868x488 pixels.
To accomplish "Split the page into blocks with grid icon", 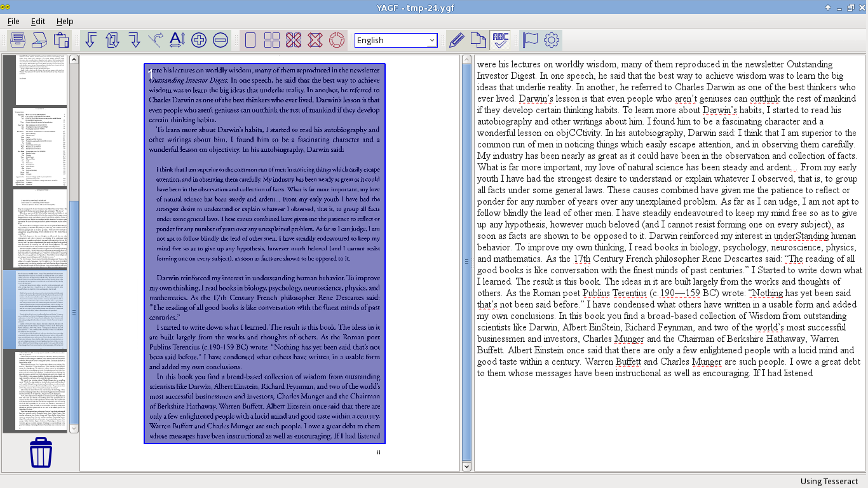I will [272, 40].
